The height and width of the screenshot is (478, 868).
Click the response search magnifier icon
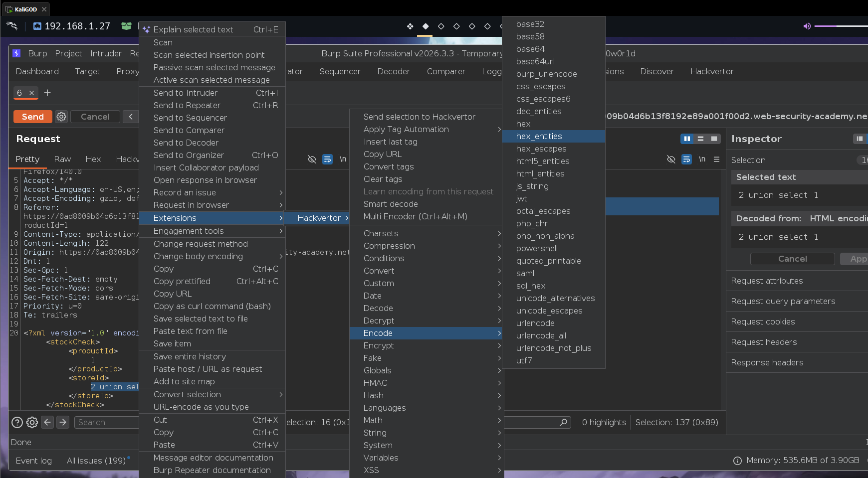point(564,422)
